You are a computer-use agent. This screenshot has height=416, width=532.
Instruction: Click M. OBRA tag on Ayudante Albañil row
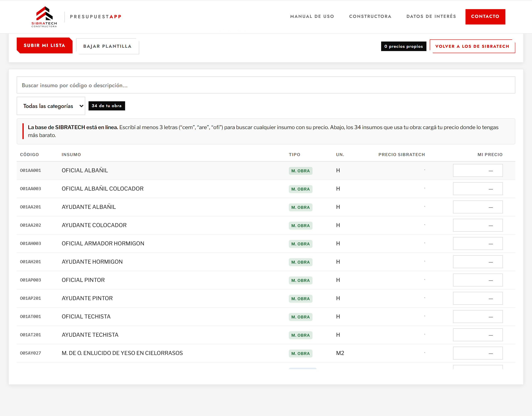coord(300,207)
